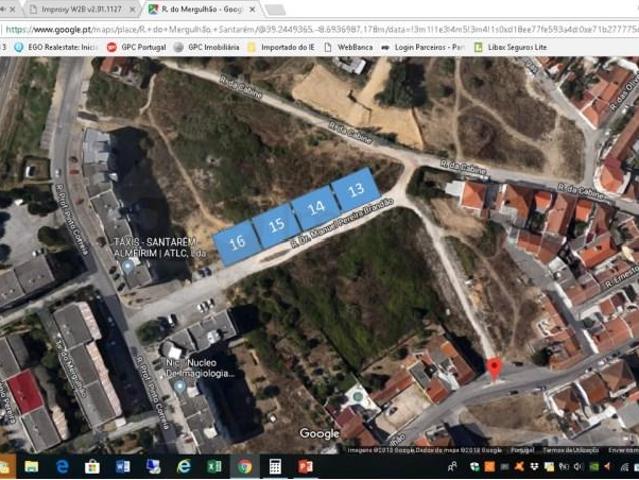Open the EGO Realestate bookmark

[x=56, y=47]
